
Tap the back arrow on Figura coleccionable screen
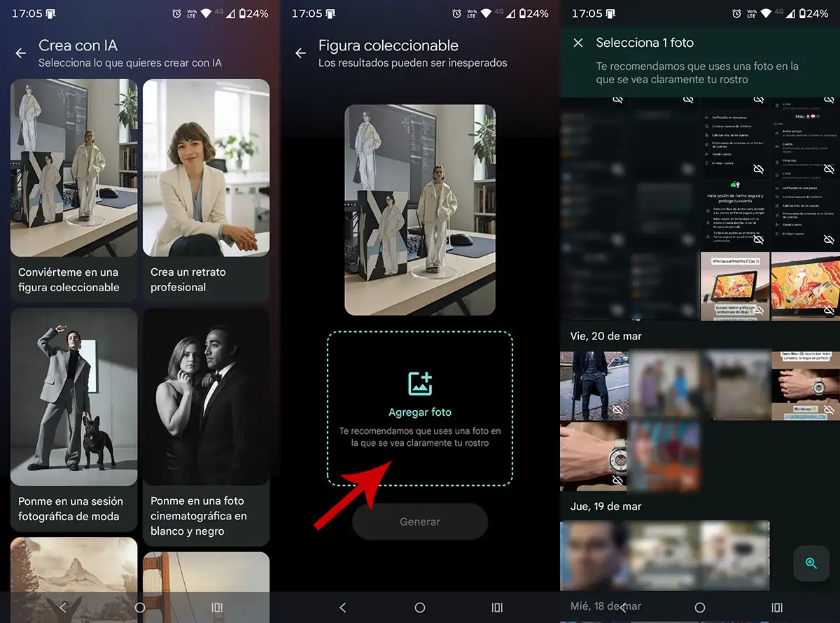pos(300,52)
